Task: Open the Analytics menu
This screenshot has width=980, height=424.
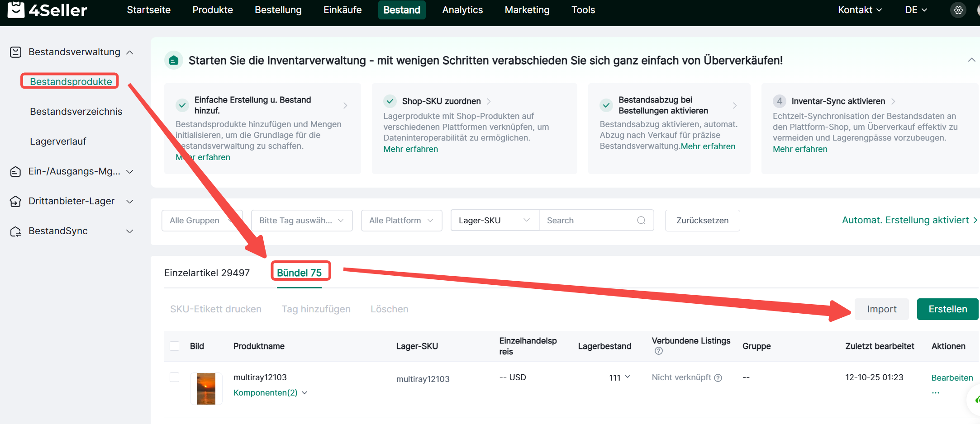Action: tap(462, 10)
